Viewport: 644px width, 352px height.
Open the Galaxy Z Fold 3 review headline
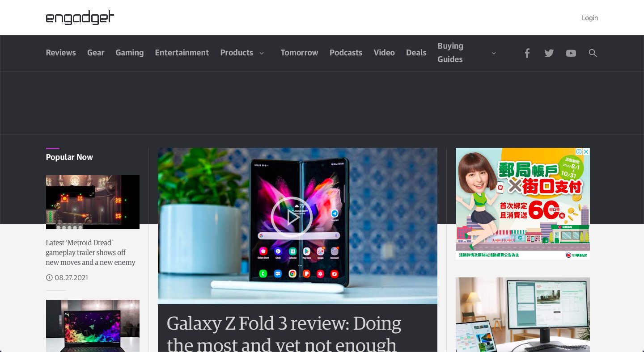tap(284, 334)
